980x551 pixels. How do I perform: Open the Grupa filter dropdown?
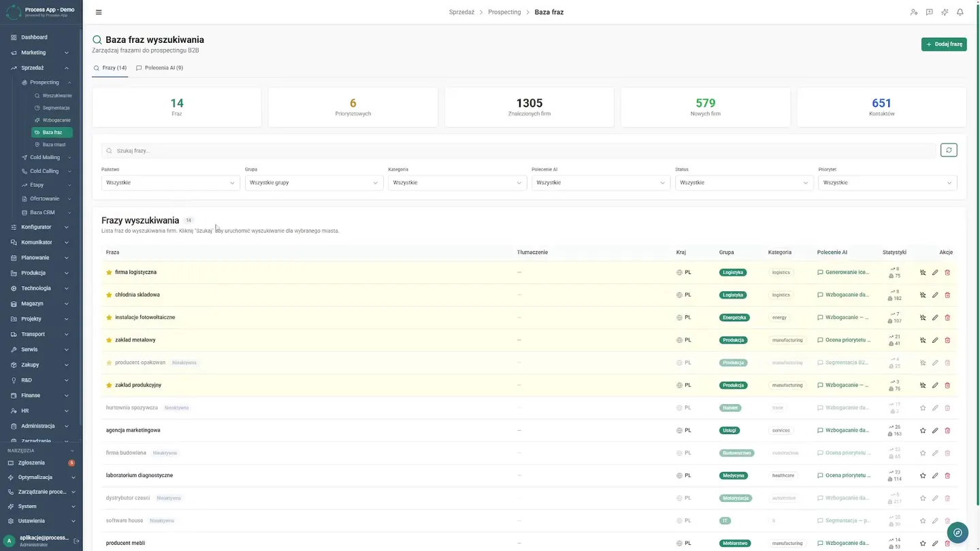314,182
